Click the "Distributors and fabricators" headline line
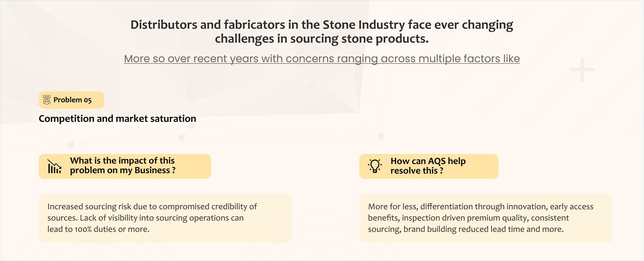Screen dimensions: 644x261 pyautogui.click(x=322, y=25)
